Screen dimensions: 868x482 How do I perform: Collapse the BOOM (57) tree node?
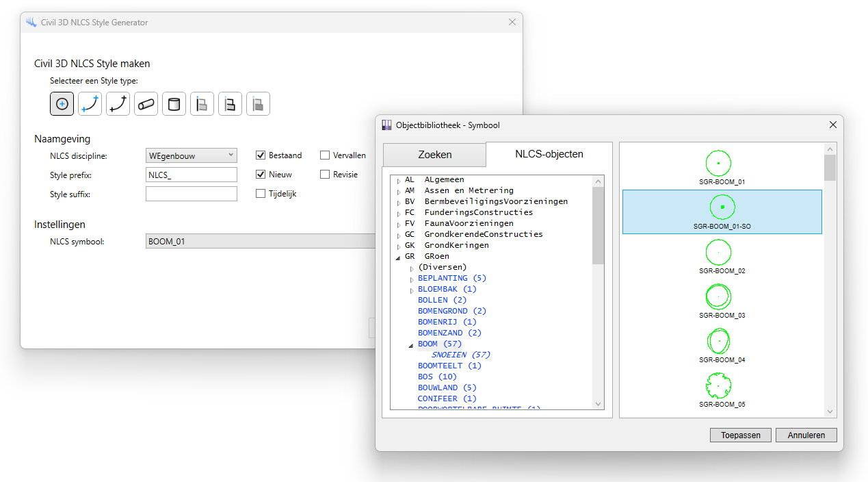pos(411,344)
